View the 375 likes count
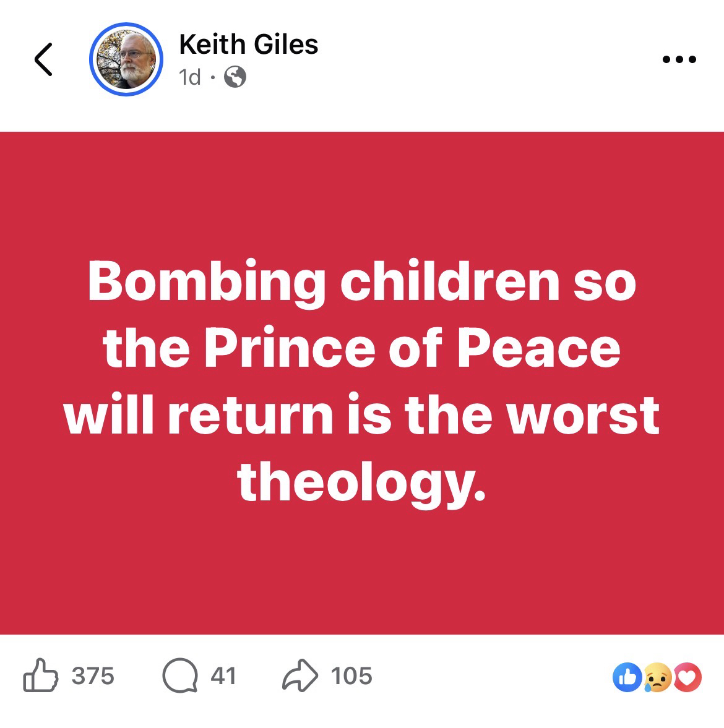 coord(93,676)
